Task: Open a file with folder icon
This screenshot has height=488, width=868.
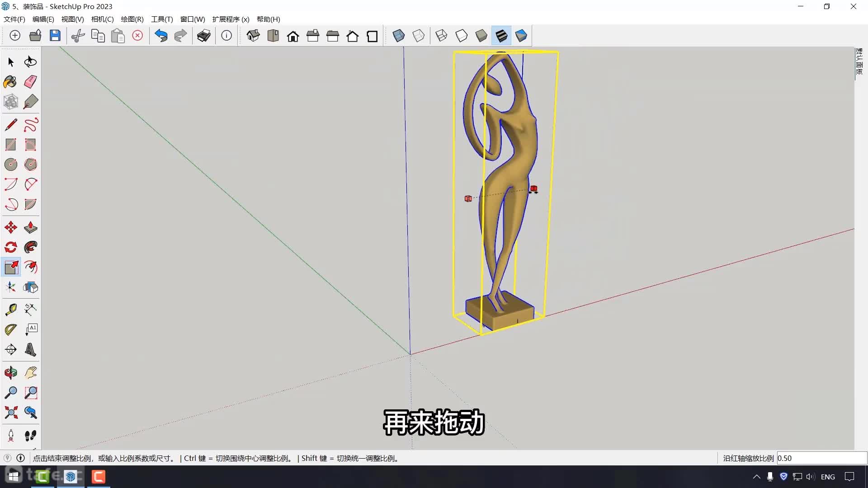Action: [x=35, y=36]
